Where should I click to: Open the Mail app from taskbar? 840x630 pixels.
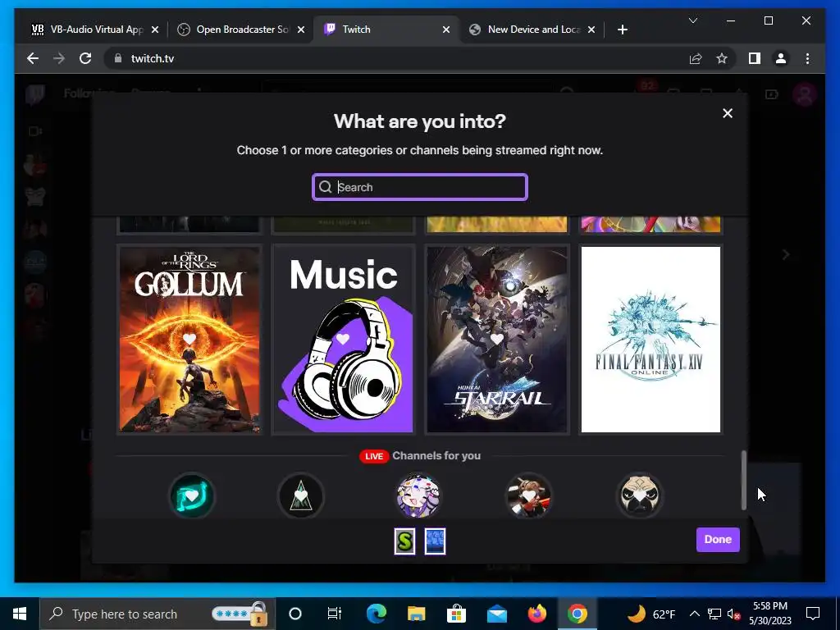coord(496,614)
